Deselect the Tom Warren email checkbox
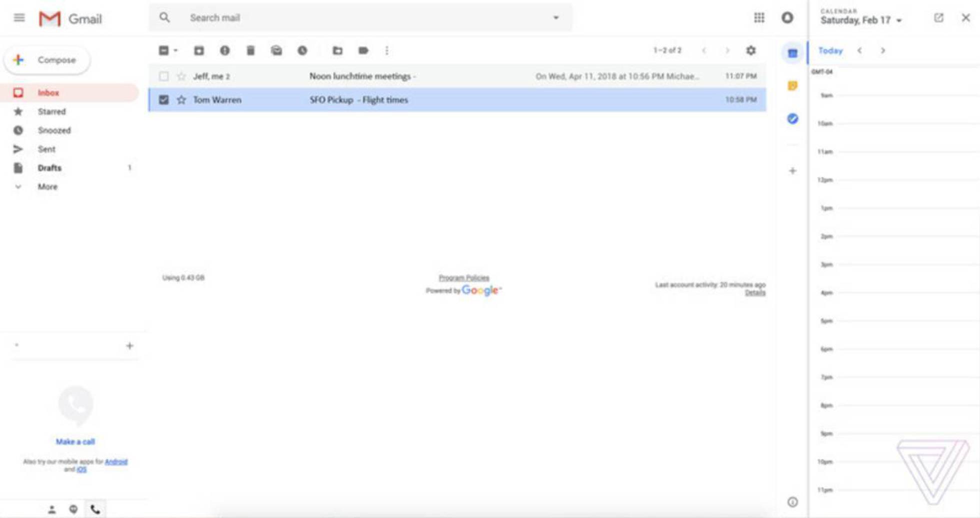This screenshot has height=518, width=980. [163, 99]
